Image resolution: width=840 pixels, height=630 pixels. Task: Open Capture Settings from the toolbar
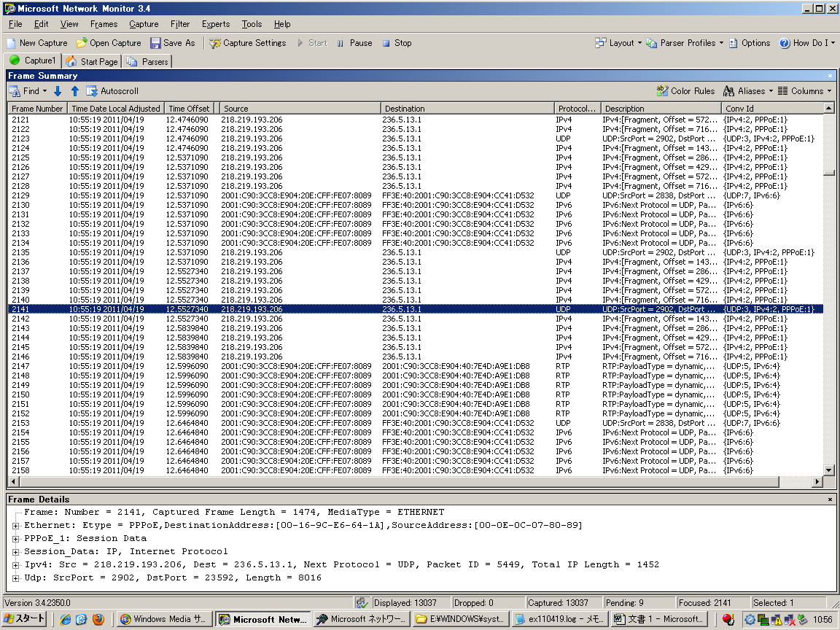pyautogui.click(x=247, y=44)
